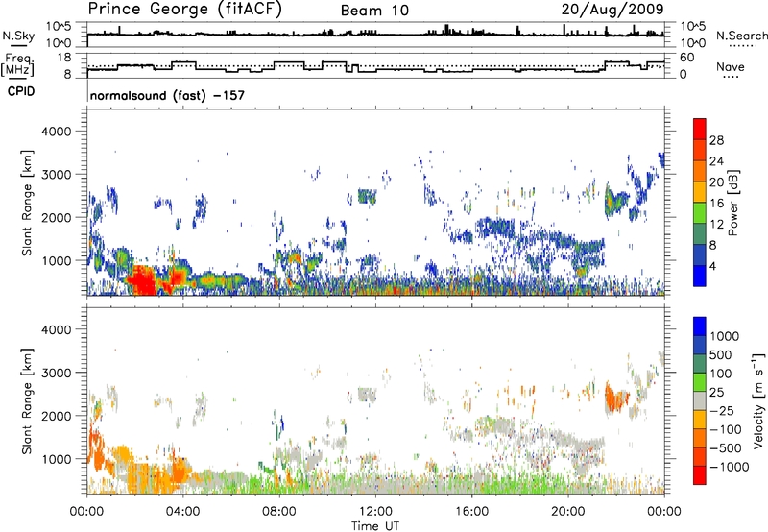The image size is (768, 532).
Task: Click the '20:00' time tick label
Action: [567, 512]
